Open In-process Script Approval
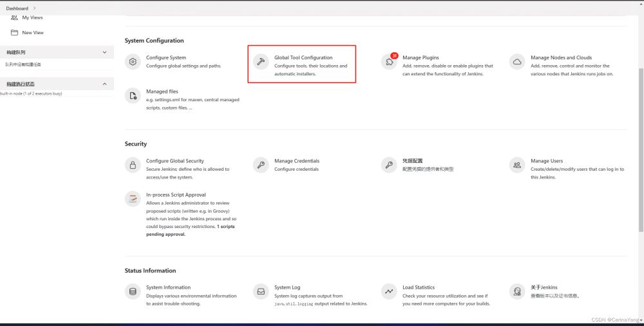Screen dimensions: 644x326 [x=176, y=195]
